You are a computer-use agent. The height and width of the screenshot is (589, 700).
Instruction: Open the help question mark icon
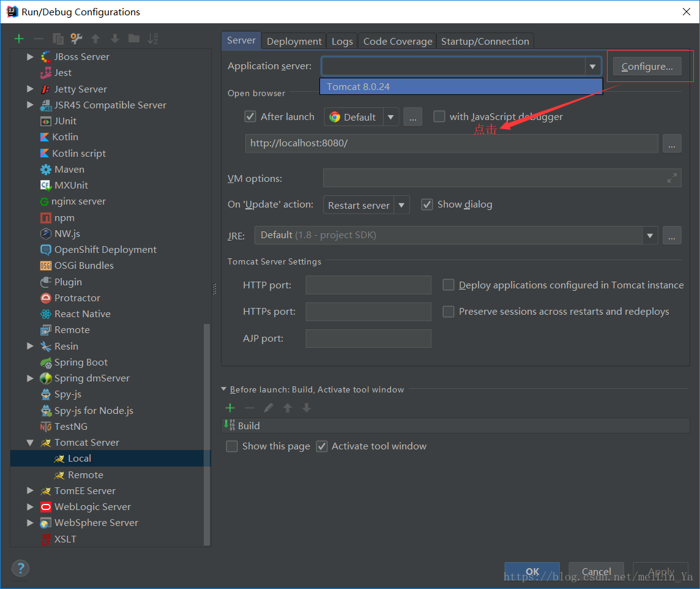(21, 568)
